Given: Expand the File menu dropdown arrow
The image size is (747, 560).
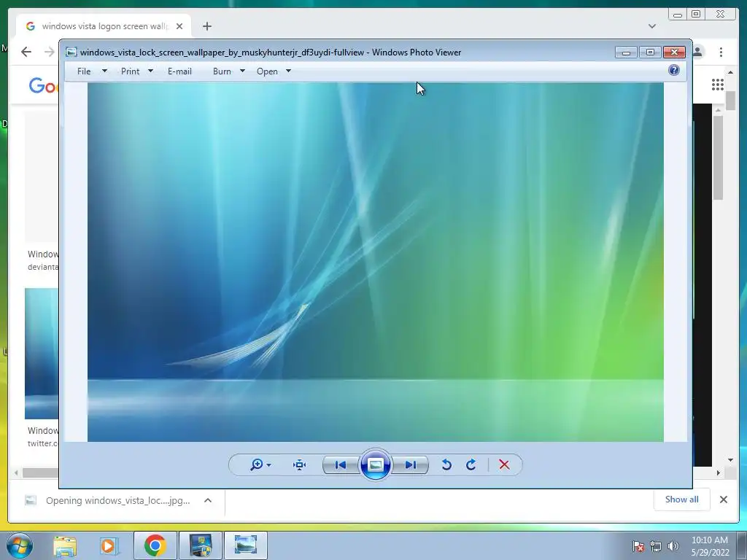Looking at the screenshot, I should 104,71.
